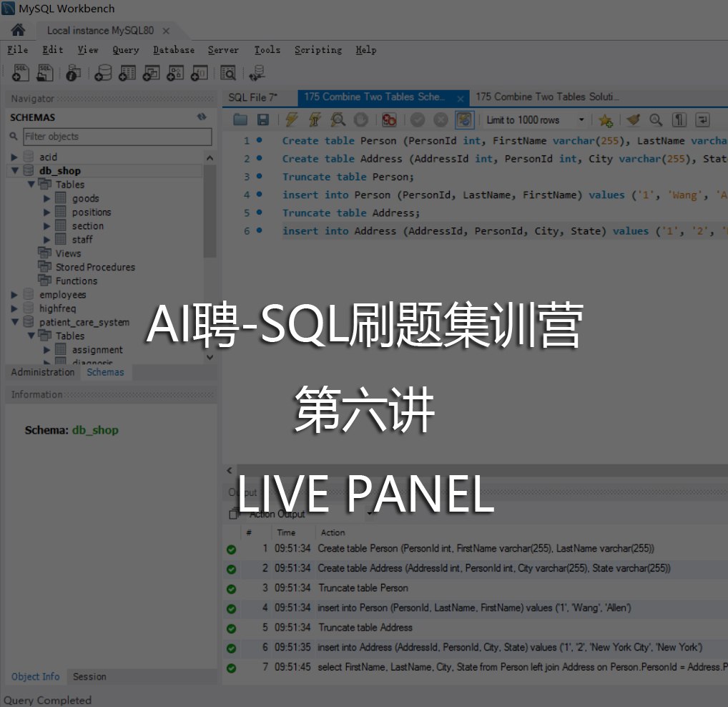This screenshot has height=707, width=728.
Task: Click the beautify script broom icon
Action: pyautogui.click(x=633, y=120)
